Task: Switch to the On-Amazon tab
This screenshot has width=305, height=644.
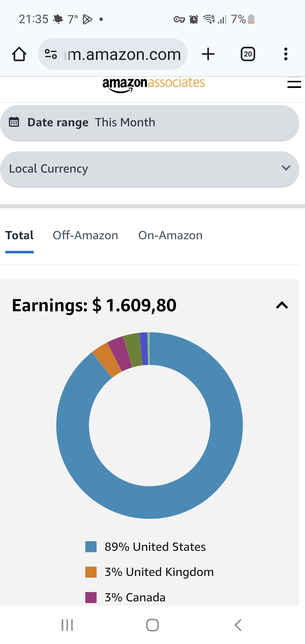Action: pyautogui.click(x=170, y=235)
